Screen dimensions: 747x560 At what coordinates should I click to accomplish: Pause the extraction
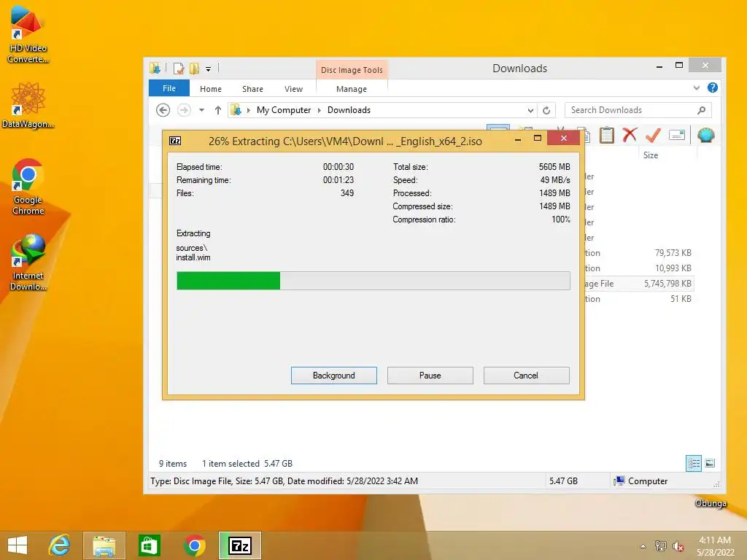[x=430, y=376]
